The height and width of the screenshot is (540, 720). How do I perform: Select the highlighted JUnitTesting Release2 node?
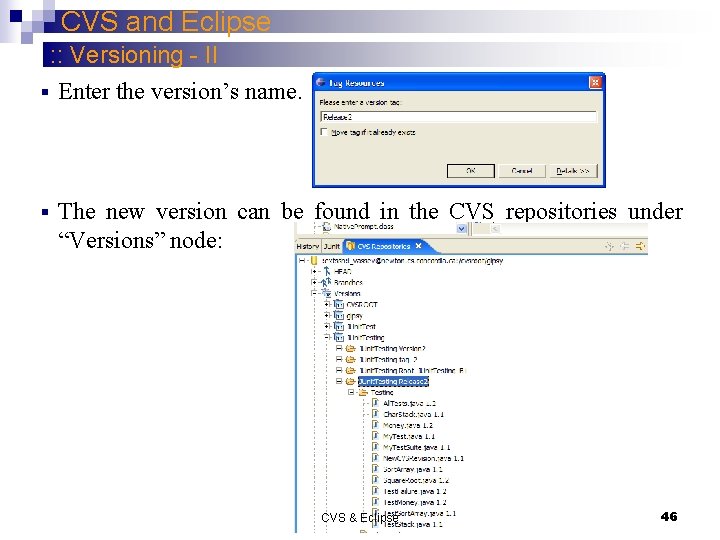394,382
